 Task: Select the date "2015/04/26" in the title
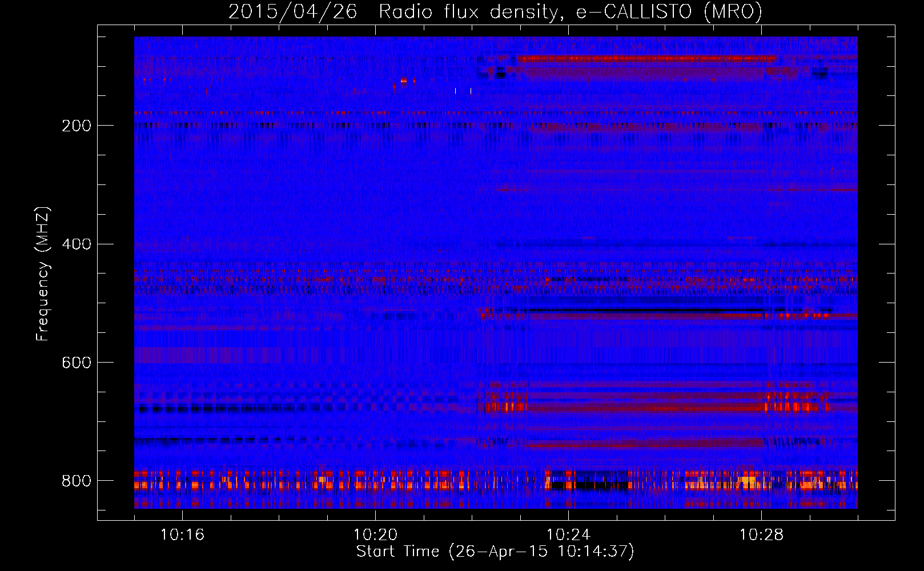coord(293,11)
